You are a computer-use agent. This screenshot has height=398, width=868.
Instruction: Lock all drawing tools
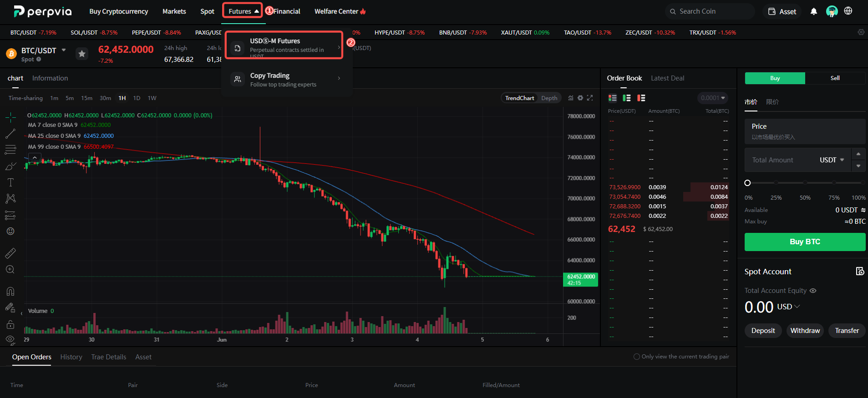[x=10, y=324]
